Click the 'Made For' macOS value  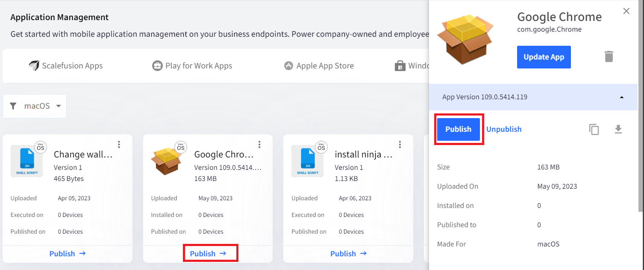(548, 244)
